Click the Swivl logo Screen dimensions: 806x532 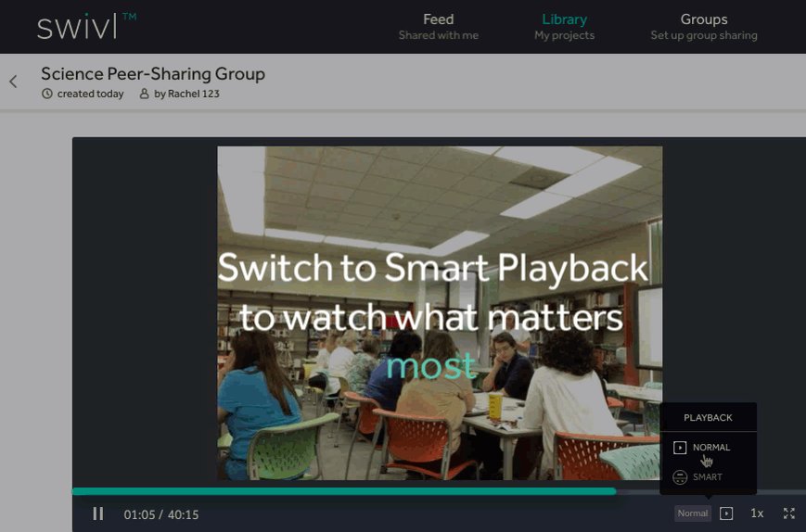tap(86, 26)
